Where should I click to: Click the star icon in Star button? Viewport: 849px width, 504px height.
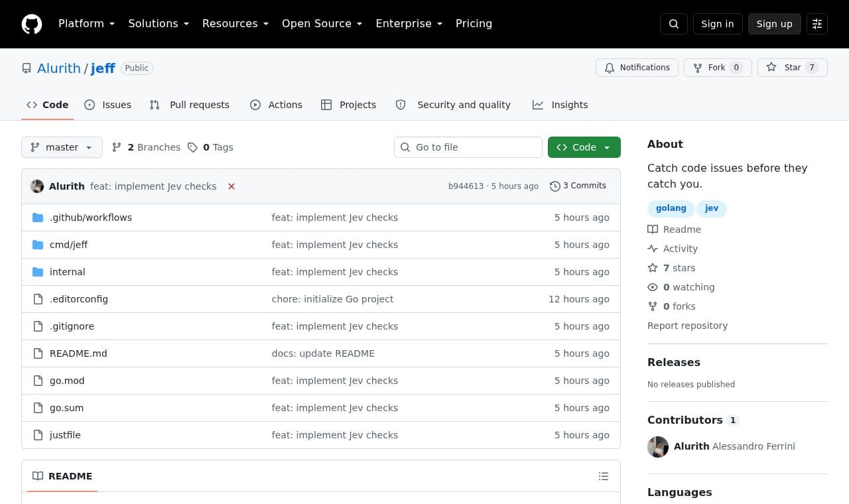[x=771, y=68]
